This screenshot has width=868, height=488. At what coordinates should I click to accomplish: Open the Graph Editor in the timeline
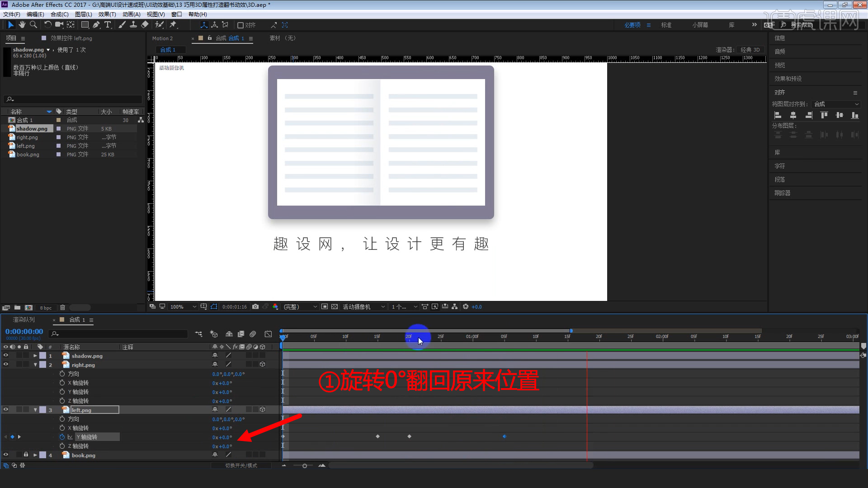[268, 334]
